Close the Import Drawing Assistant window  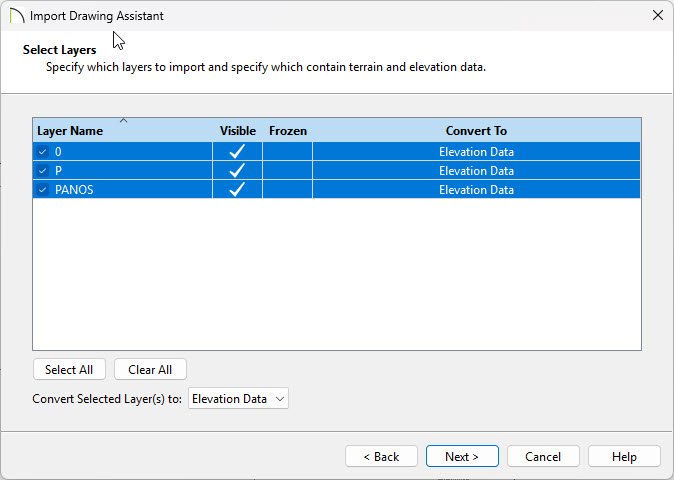pos(657,16)
